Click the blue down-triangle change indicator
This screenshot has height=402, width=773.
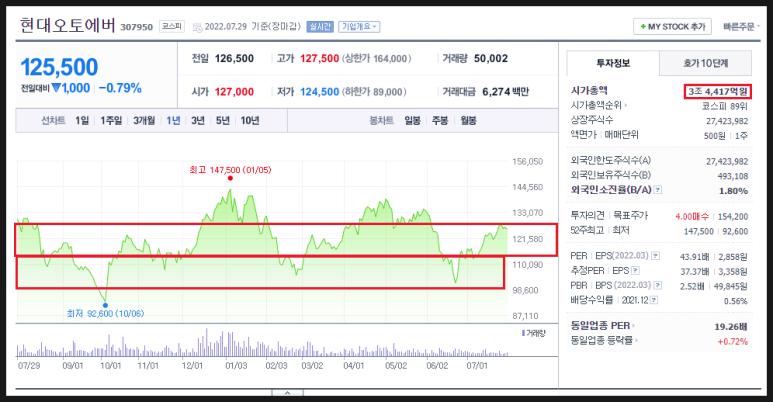pos(56,88)
